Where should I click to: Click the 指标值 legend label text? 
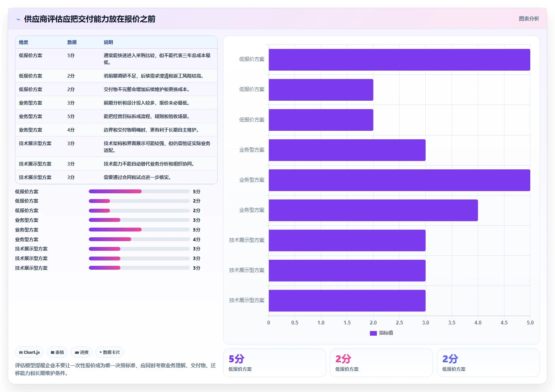coord(386,333)
